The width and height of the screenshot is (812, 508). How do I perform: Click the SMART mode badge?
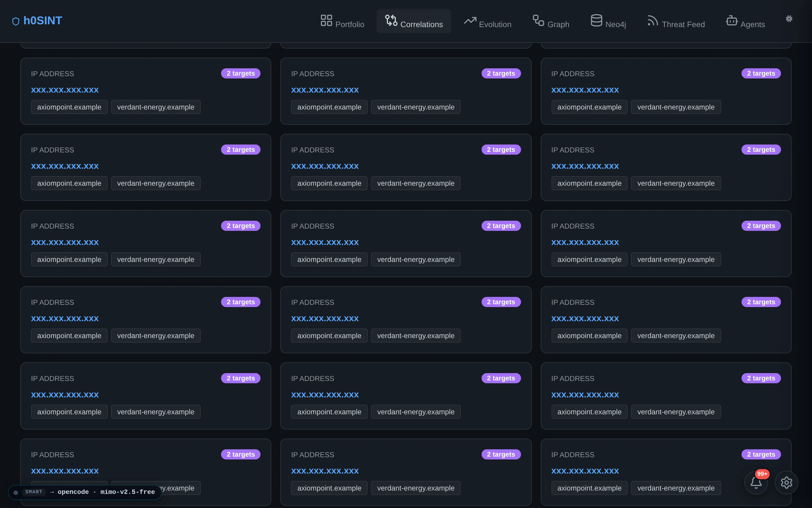click(34, 492)
